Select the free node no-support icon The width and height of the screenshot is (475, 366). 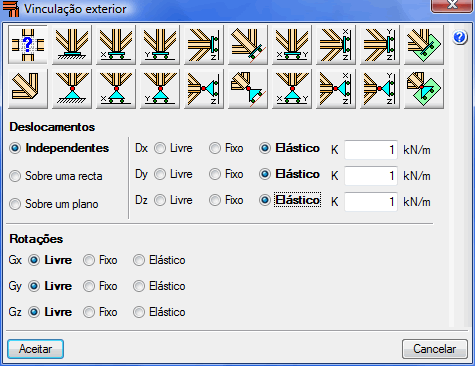(x=28, y=88)
